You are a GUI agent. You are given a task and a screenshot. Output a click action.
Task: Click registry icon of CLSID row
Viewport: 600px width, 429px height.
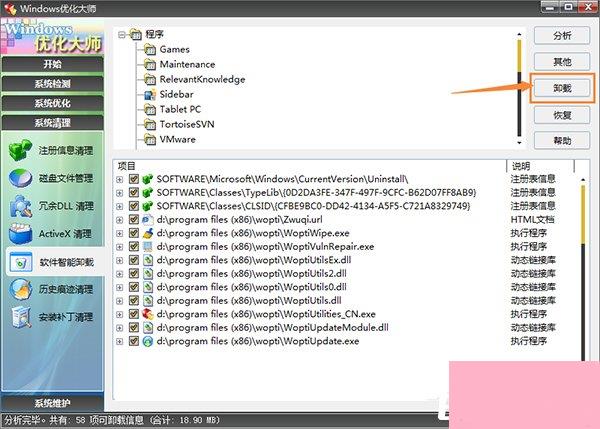tap(147, 206)
